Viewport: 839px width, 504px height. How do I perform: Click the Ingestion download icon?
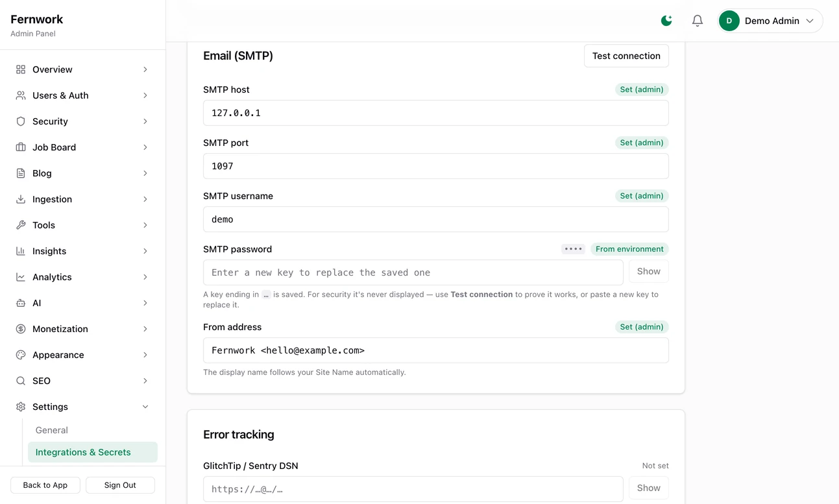coord(21,199)
